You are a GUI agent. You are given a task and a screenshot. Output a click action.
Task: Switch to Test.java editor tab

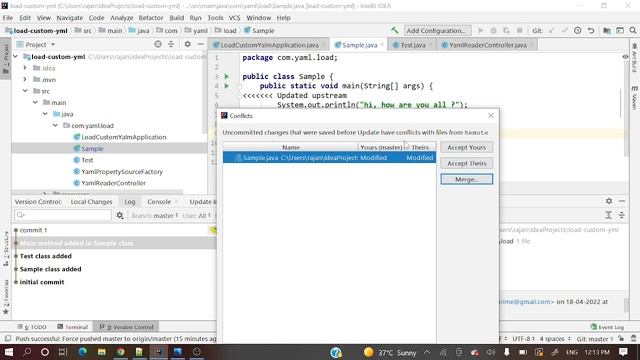[x=413, y=45]
